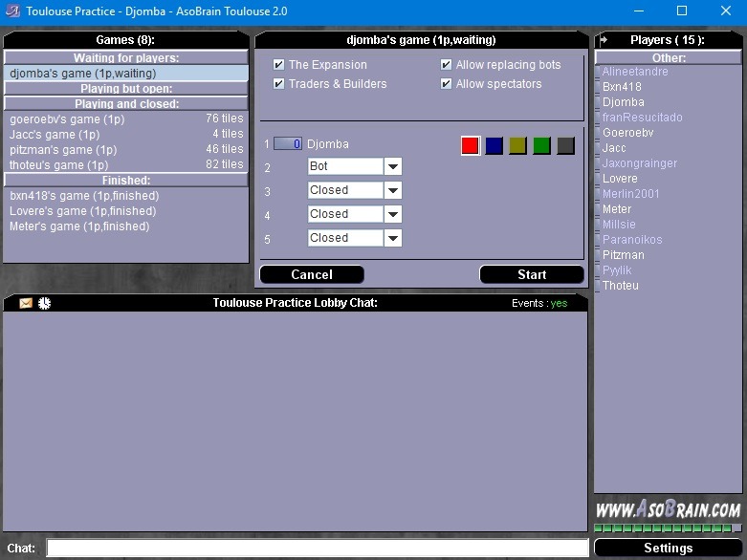
Task: Open the player 5 Closed dropdown
Action: [355, 238]
